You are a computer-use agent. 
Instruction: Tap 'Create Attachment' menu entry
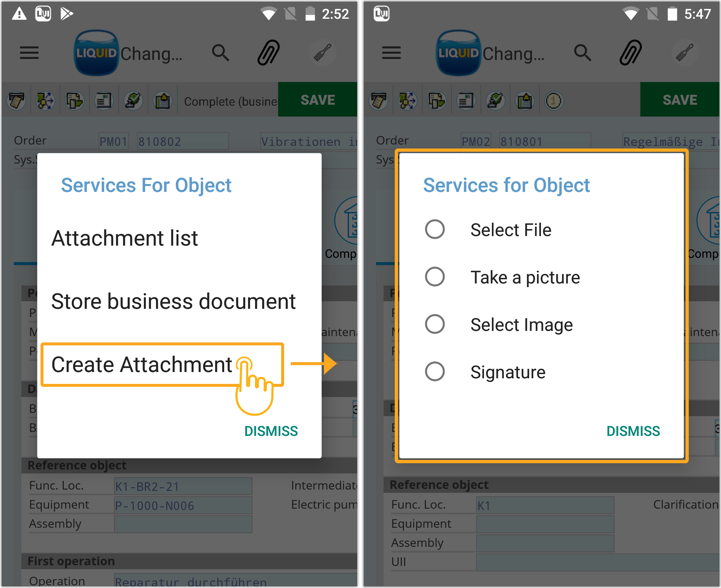click(142, 364)
